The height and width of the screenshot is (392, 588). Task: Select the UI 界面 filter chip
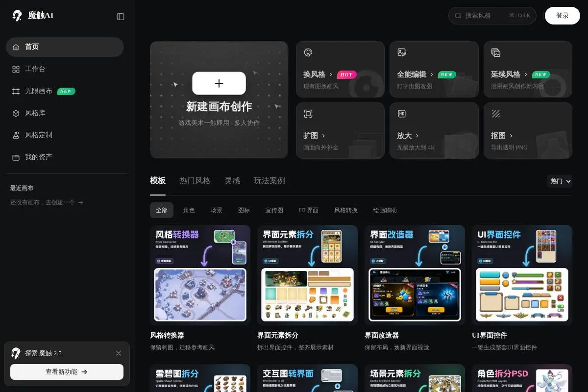coord(309,210)
